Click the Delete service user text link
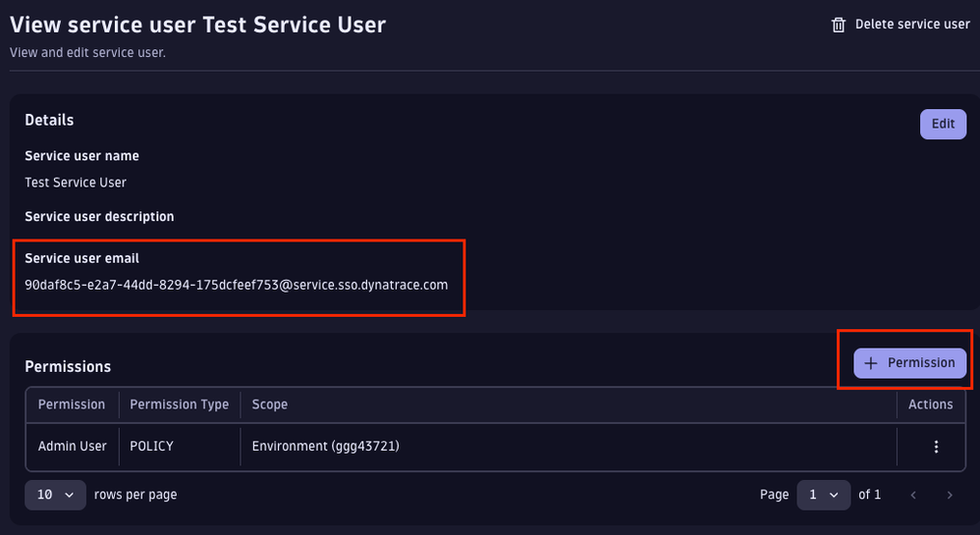This screenshot has height=535, width=980. 912,25
